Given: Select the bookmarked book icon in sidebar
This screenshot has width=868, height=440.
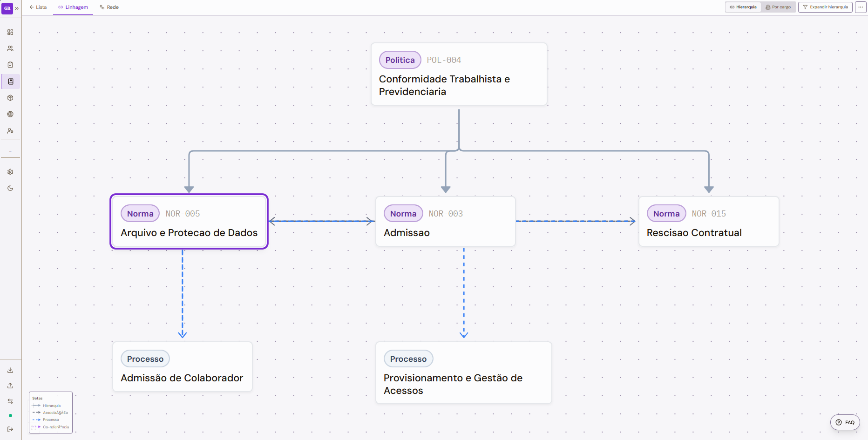Looking at the screenshot, I should point(10,81).
